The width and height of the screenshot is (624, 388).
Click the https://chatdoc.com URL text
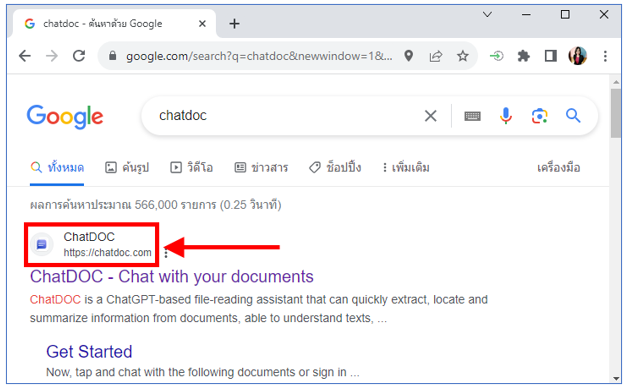point(107,253)
